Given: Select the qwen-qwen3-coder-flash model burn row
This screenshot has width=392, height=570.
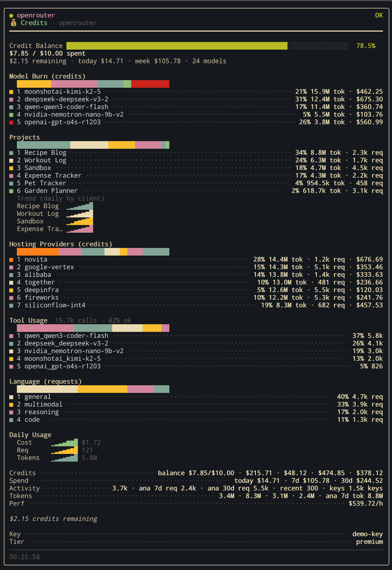Looking at the screenshot, I should point(196,107).
